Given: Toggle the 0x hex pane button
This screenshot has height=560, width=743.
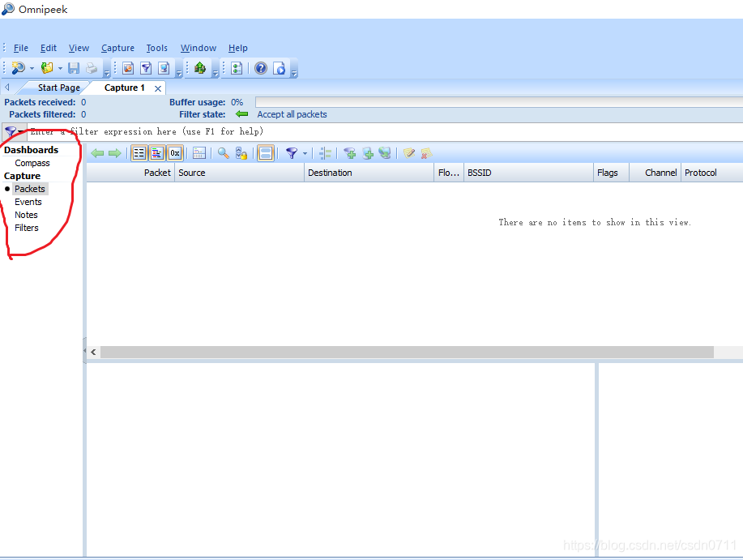Looking at the screenshot, I should (175, 153).
